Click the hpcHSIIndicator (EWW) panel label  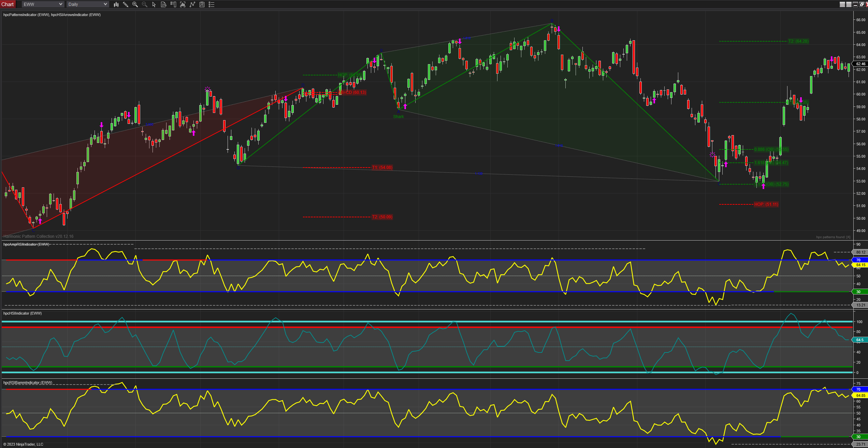click(x=23, y=313)
